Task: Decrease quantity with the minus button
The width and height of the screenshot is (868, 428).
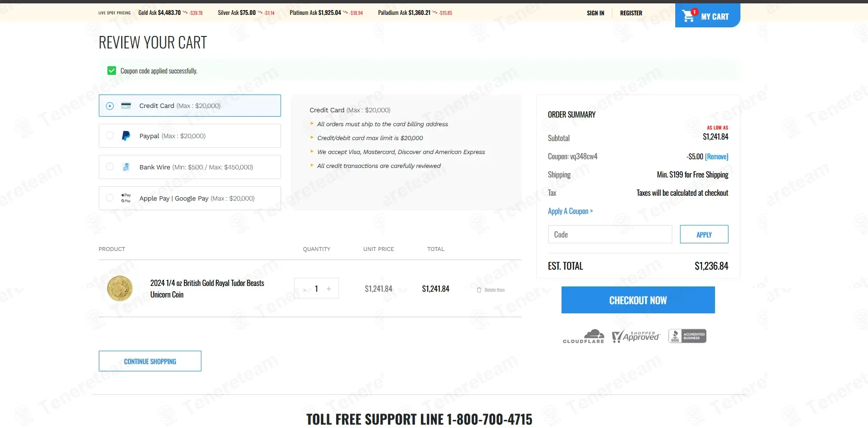Action: point(305,289)
